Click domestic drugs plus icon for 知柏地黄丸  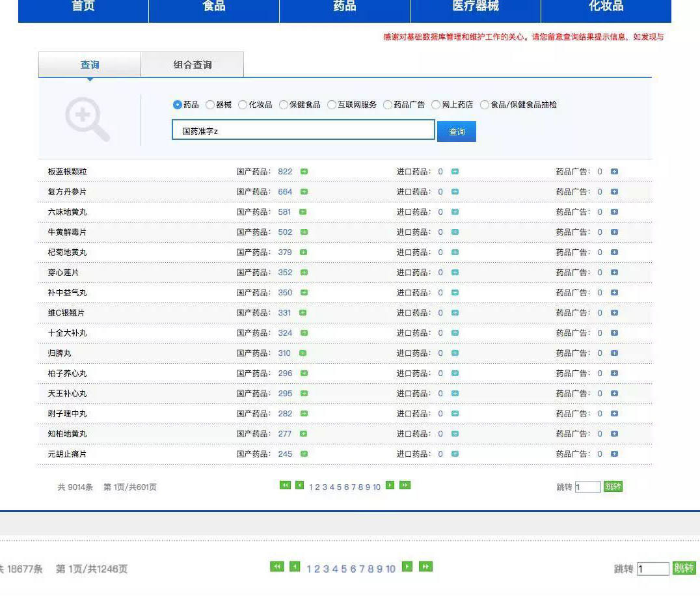point(304,434)
